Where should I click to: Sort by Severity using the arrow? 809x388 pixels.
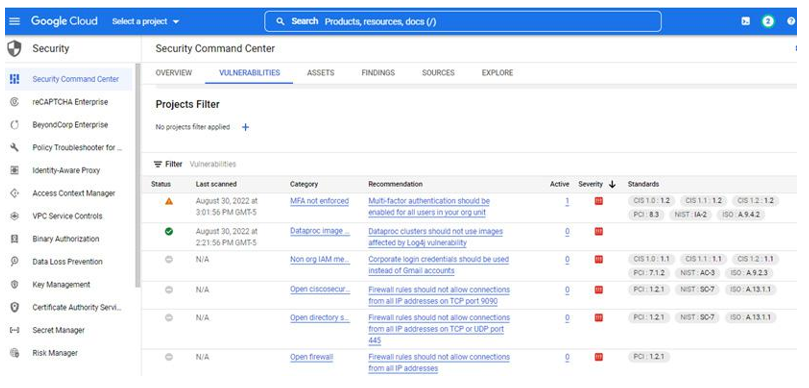[612, 184]
